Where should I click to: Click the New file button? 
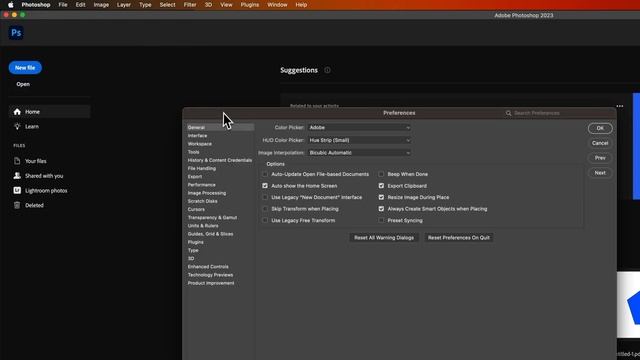point(25,68)
